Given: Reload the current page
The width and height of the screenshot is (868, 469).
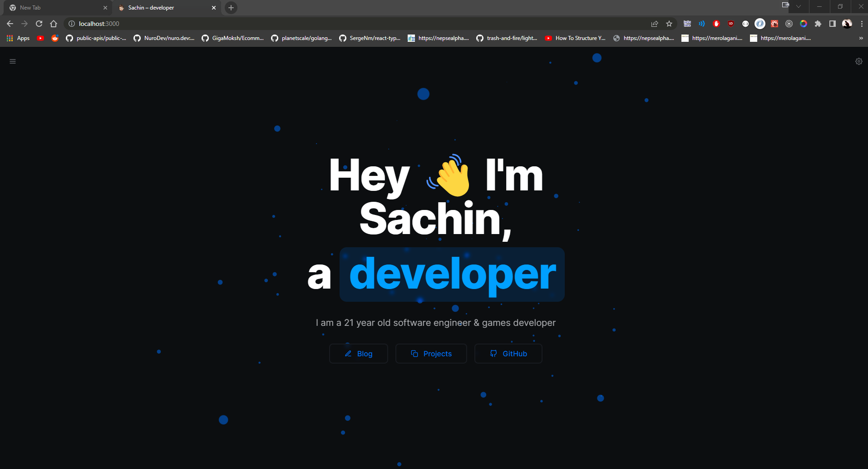Looking at the screenshot, I should click(x=39, y=23).
